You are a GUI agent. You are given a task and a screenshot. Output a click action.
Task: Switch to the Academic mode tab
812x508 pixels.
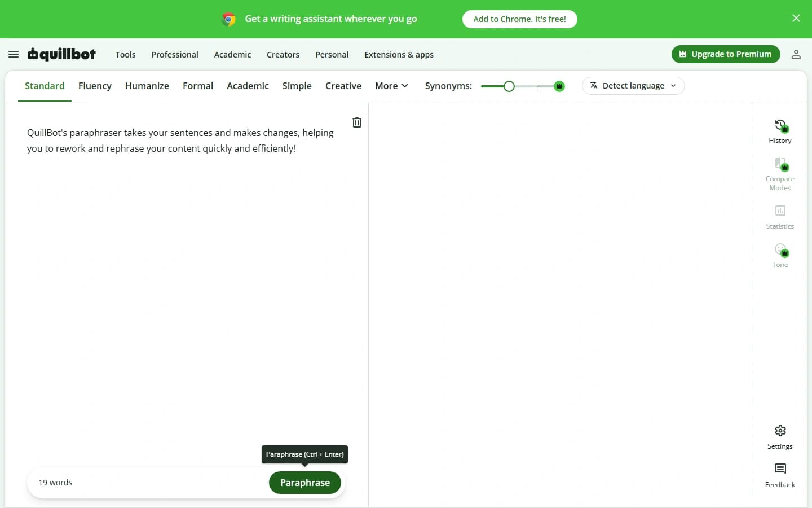point(248,86)
